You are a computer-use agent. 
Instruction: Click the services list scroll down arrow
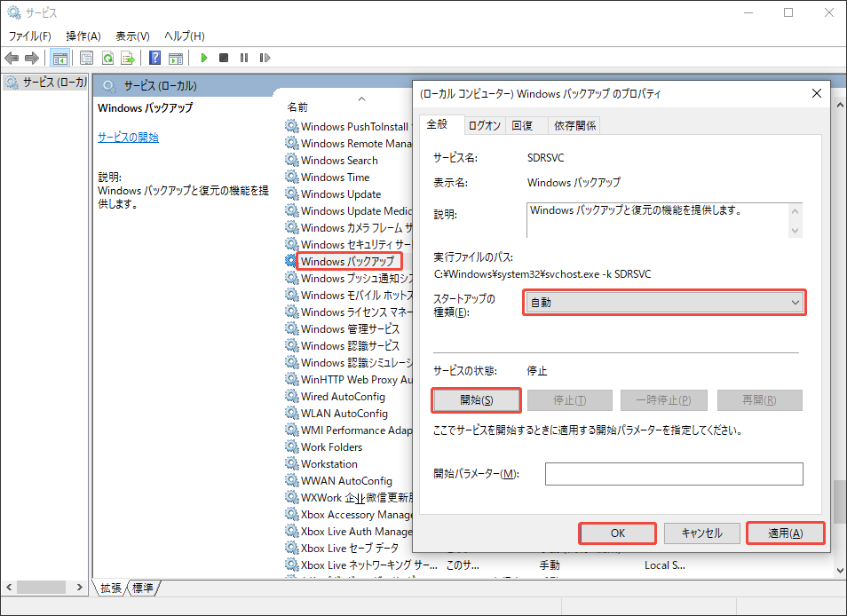tap(840, 570)
